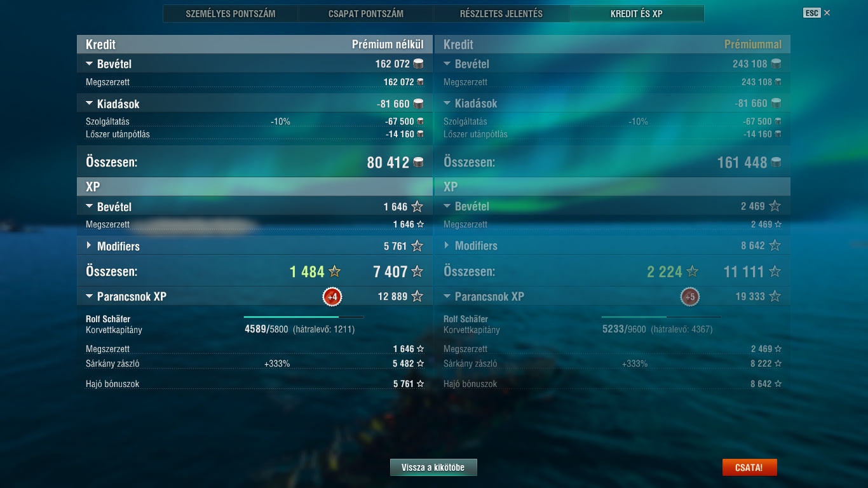This screenshot has width=868, height=488.
Task: Open the Részletes jelentés tab
Action: coord(501,13)
